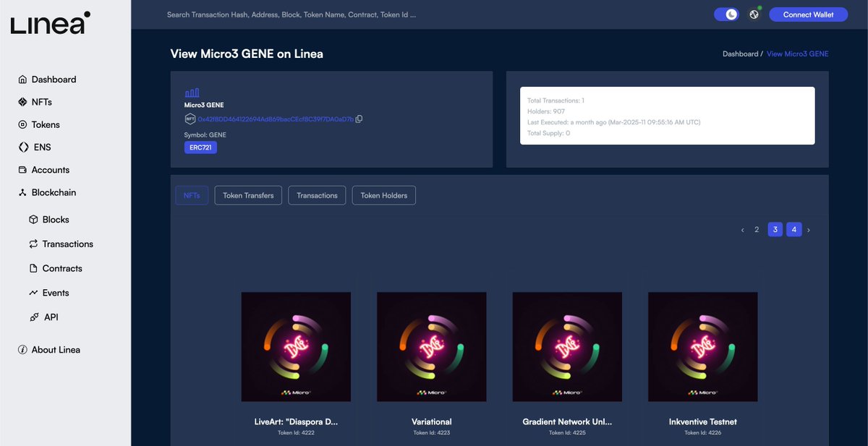
Task: Go to next page arrow
Action: pos(809,230)
